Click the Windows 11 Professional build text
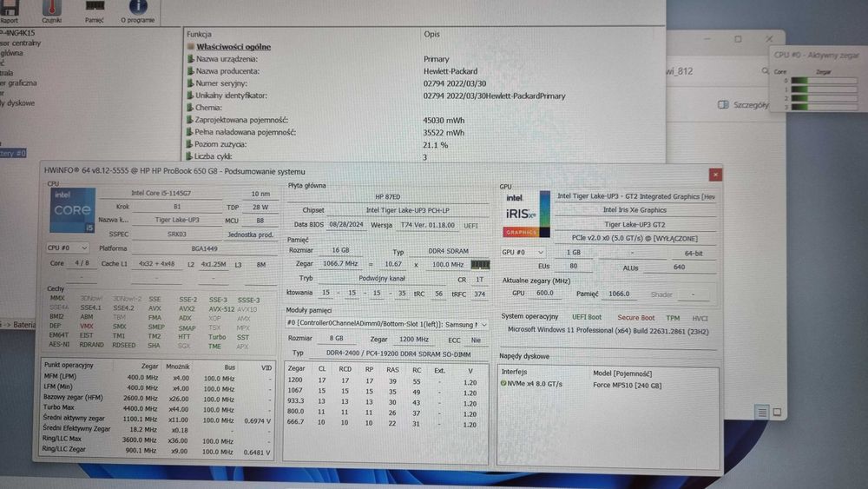The height and width of the screenshot is (489, 868). (x=608, y=331)
